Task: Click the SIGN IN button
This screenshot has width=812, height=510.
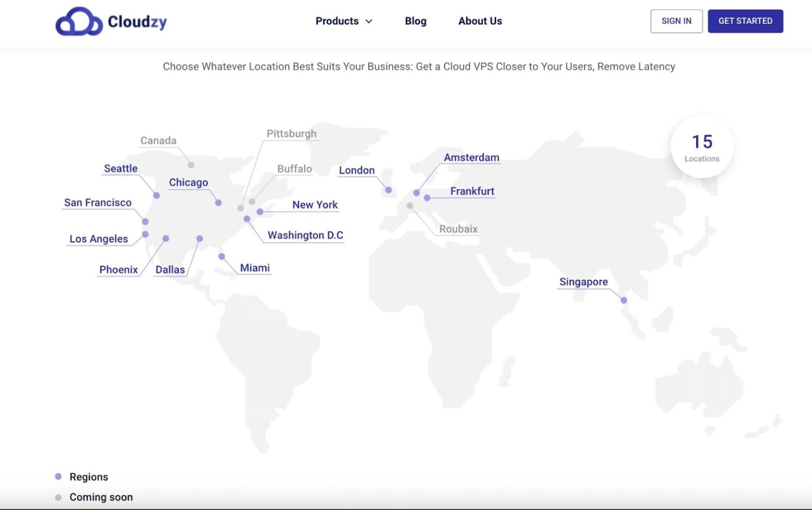Action: click(x=676, y=21)
